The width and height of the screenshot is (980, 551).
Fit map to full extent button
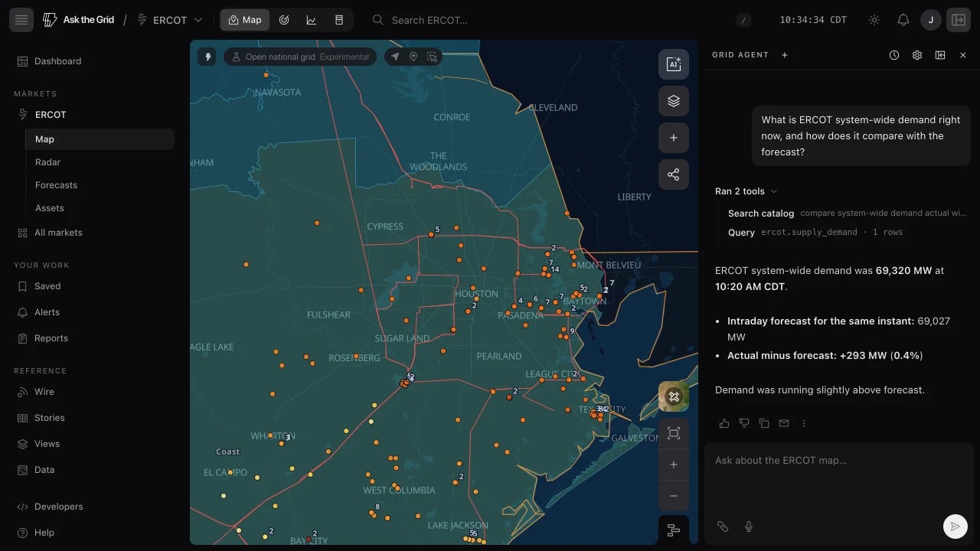[x=674, y=433]
